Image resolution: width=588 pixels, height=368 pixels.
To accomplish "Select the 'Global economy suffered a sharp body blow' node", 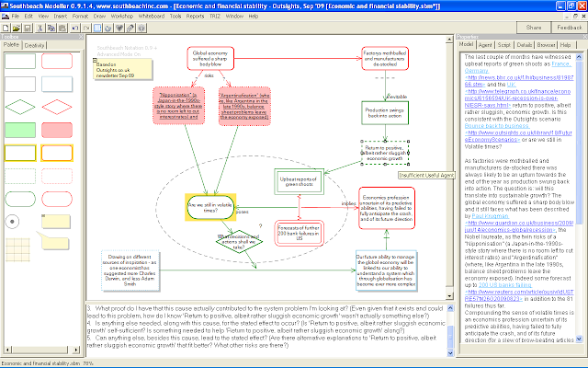I will pyautogui.click(x=210, y=58).
